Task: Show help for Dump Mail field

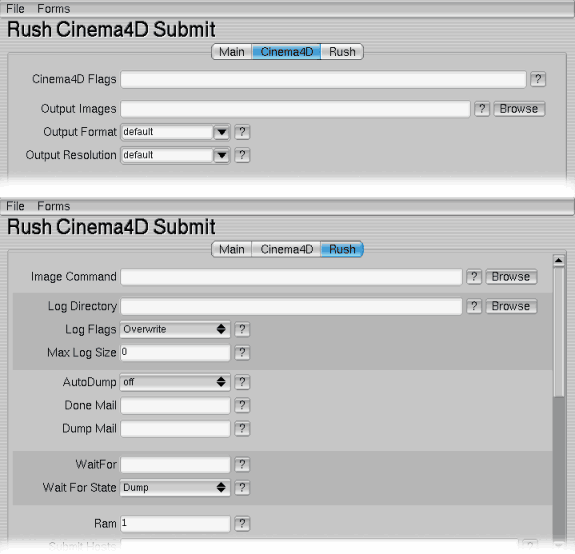Action: click(x=242, y=429)
